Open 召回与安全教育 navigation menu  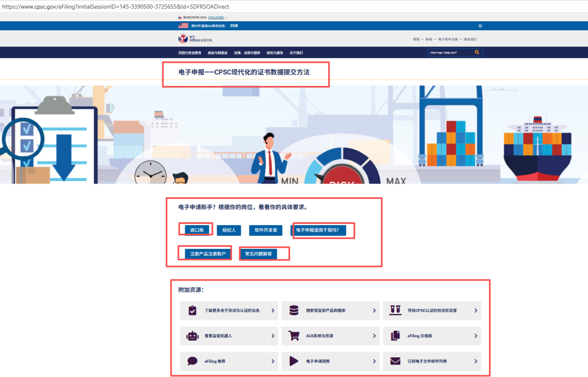[190, 53]
